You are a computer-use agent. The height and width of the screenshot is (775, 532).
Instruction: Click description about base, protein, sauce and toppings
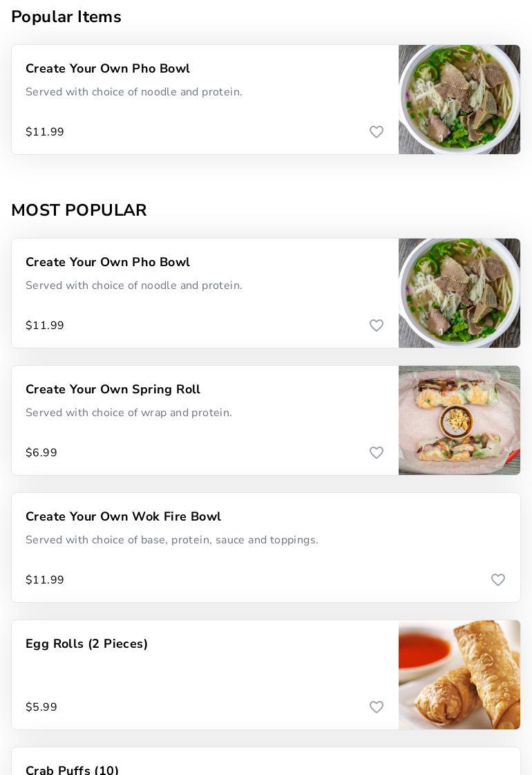tap(172, 540)
